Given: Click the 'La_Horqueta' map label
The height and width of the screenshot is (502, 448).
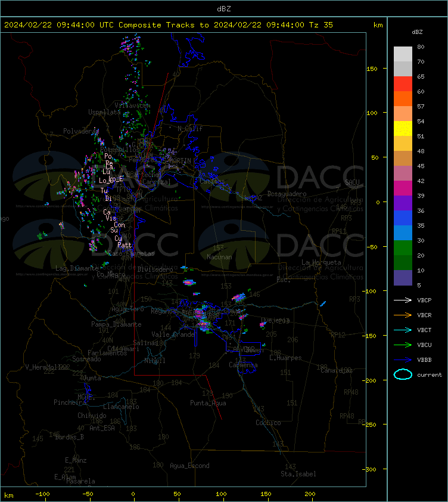Looking at the screenshot, I should pyautogui.click(x=321, y=262).
